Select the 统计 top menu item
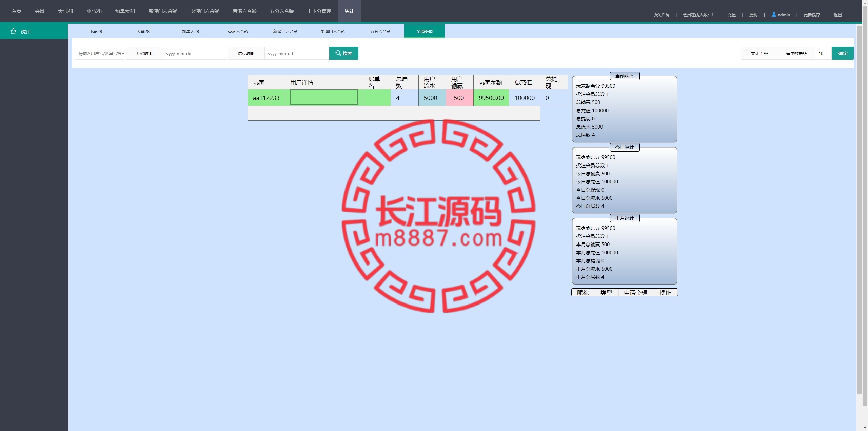Image resolution: width=868 pixels, height=431 pixels. [349, 11]
